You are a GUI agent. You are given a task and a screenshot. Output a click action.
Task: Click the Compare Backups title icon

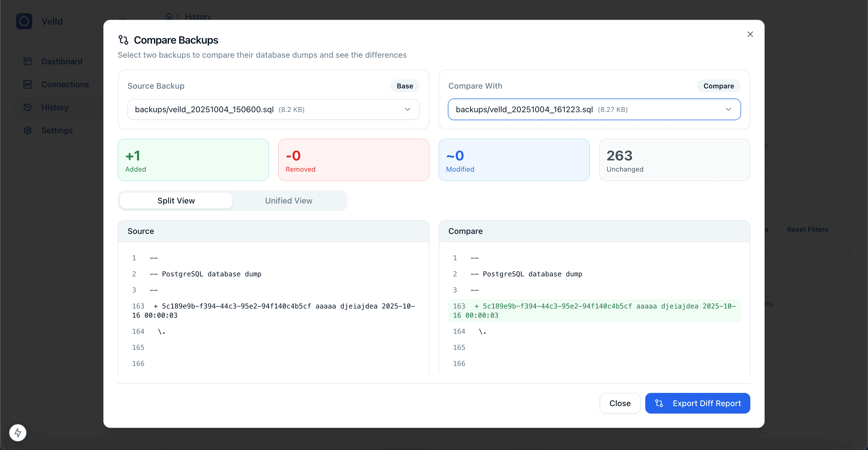pos(123,40)
